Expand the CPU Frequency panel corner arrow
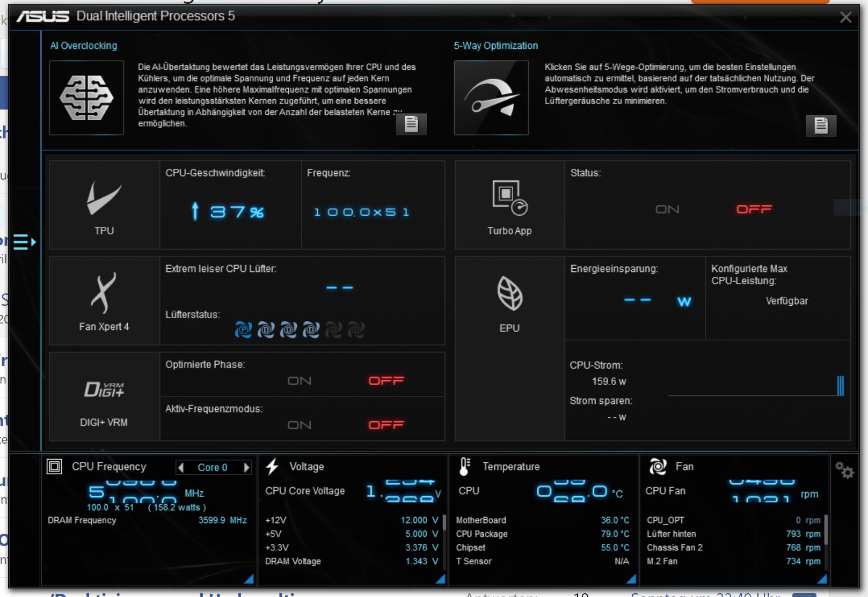868x597 pixels. coord(249,579)
